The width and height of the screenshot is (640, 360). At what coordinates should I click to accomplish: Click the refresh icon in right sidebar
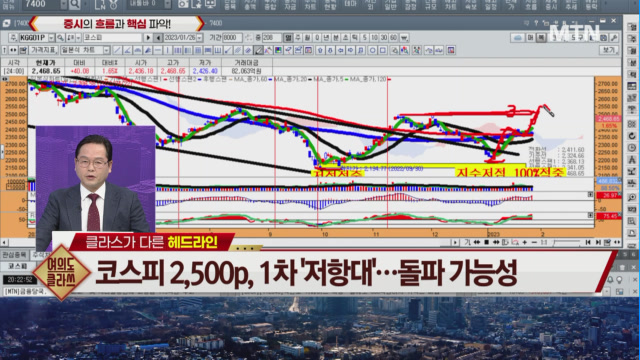(632, 136)
